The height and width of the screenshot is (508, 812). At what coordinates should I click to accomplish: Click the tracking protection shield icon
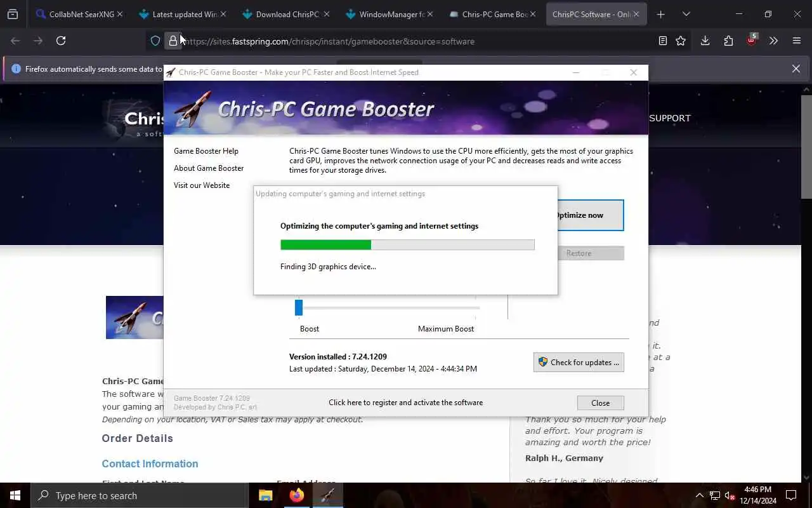(155, 41)
